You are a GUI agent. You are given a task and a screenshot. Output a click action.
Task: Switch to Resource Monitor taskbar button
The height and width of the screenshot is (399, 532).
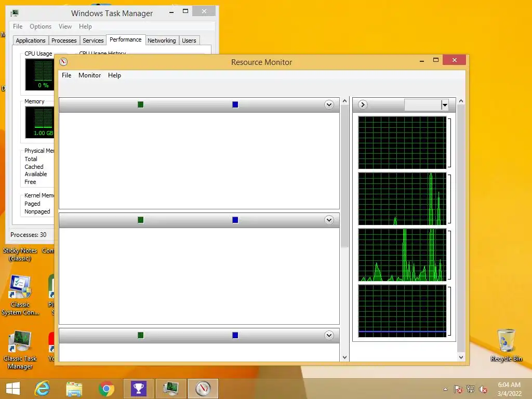[x=203, y=389]
